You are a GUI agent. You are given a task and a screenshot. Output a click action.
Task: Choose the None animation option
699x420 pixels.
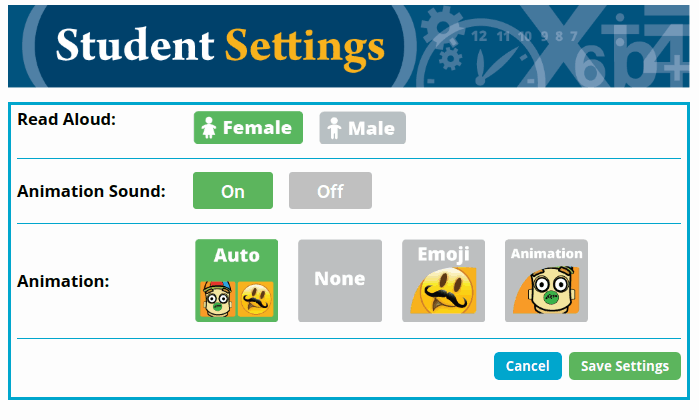click(340, 280)
